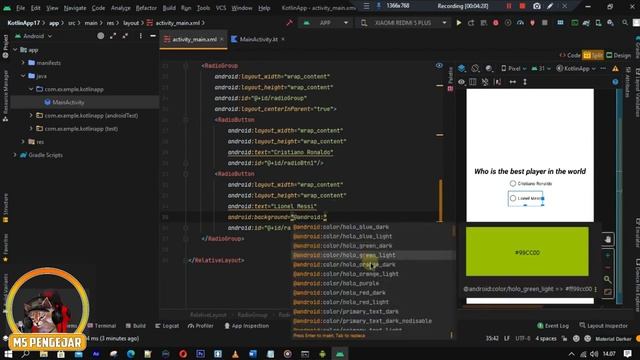Click the Apply Changes and Restart Activity icon

471,23
